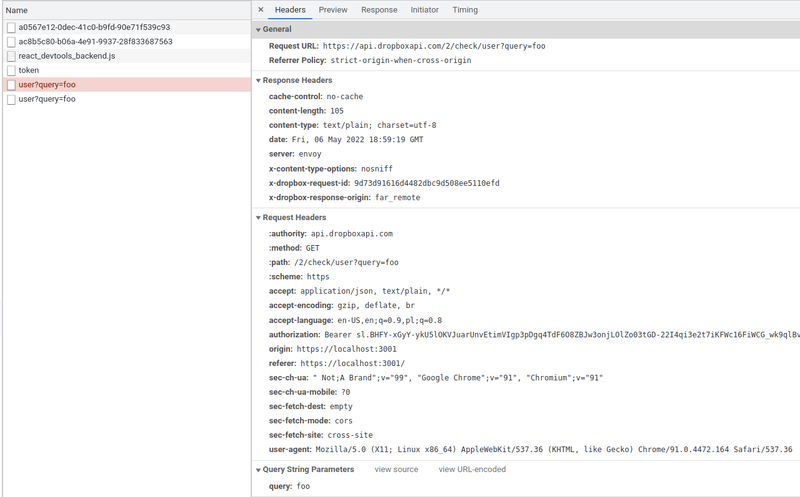This screenshot has height=497, width=800.
Task: Open the Timing tab
Action: tap(465, 10)
